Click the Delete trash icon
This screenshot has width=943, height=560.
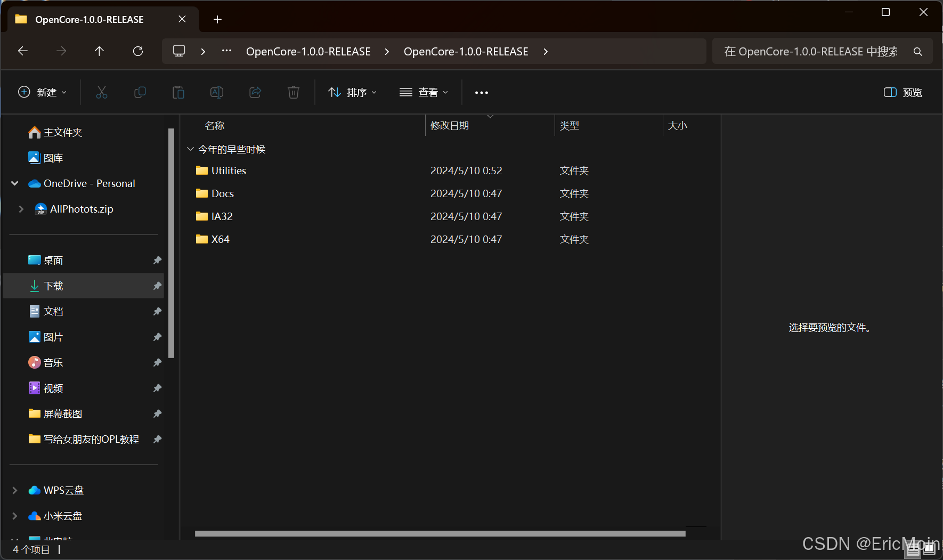click(x=294, y=92)
